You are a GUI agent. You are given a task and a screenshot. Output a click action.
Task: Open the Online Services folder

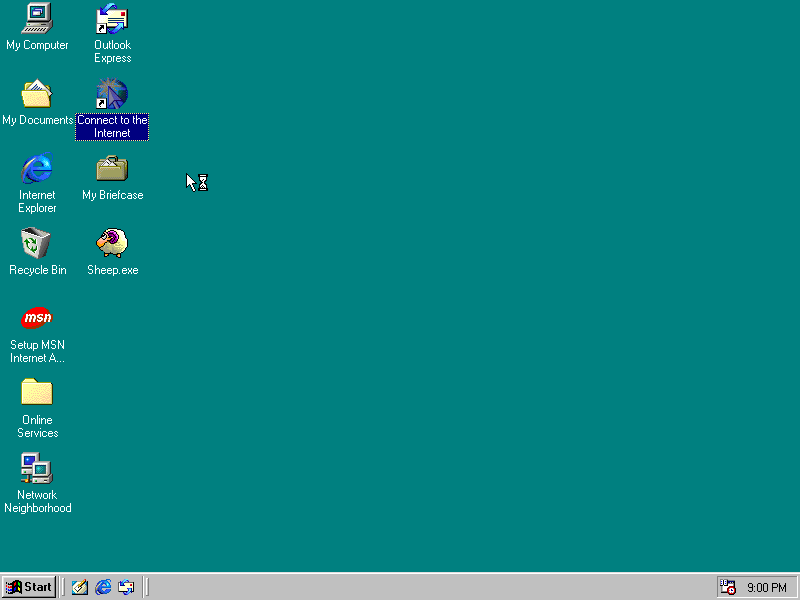coord(37,393)
